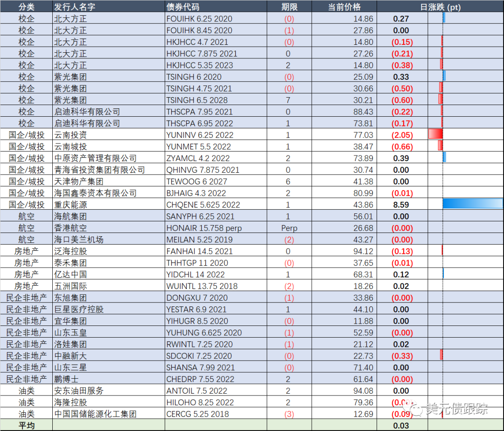Screen dimensions: 504x431
Task: Click issuer name 云南城投
Action: [70, 146]
